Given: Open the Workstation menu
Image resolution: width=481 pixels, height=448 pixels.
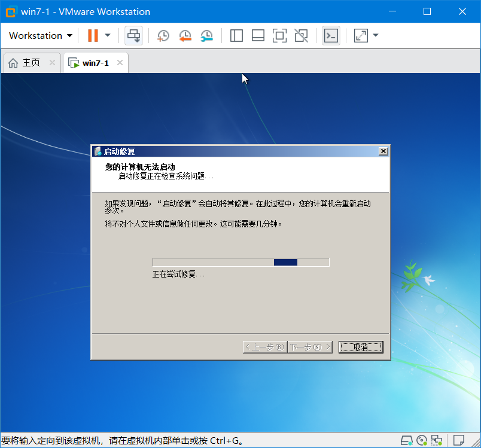Looking at the screenshot, I should (x=41, y=35).
